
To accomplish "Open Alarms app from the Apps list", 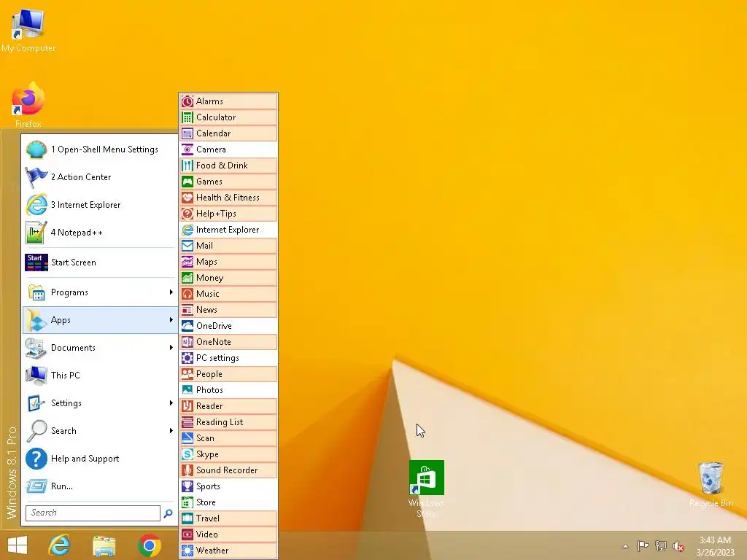I will [228, 101].
